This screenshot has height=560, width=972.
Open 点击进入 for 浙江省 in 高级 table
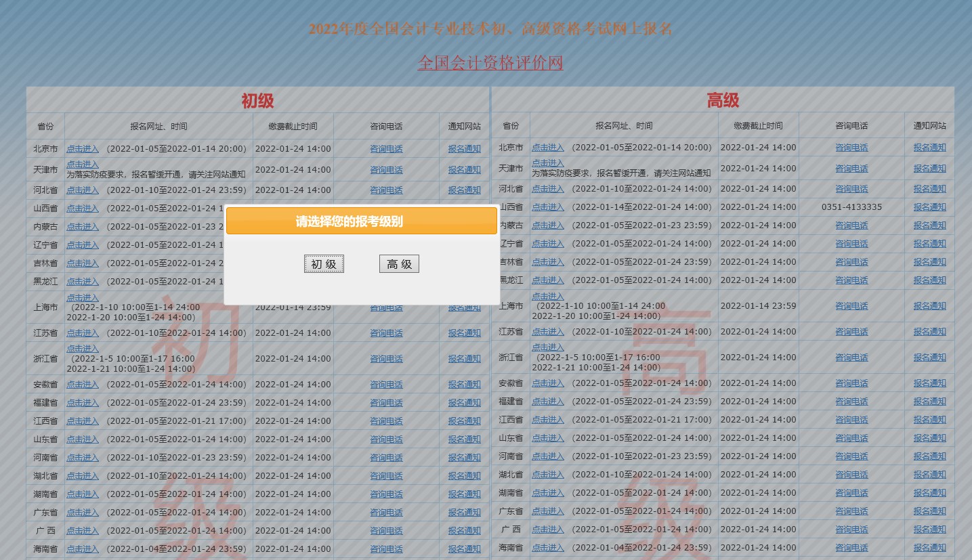point(548,347)
